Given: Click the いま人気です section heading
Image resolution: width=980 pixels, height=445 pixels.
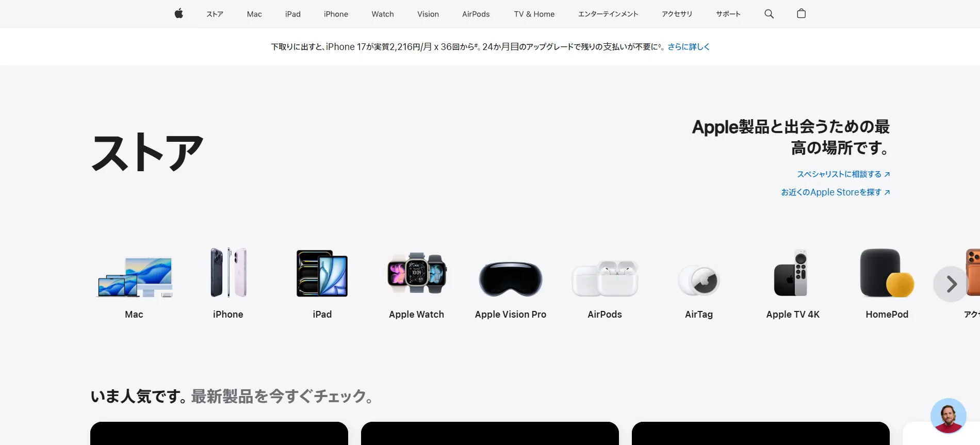Looking at the screenshot, I should point(138,397).
